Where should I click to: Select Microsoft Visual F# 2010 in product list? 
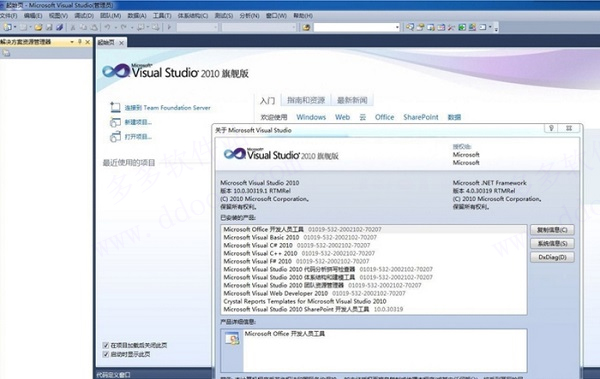(374, 261)
